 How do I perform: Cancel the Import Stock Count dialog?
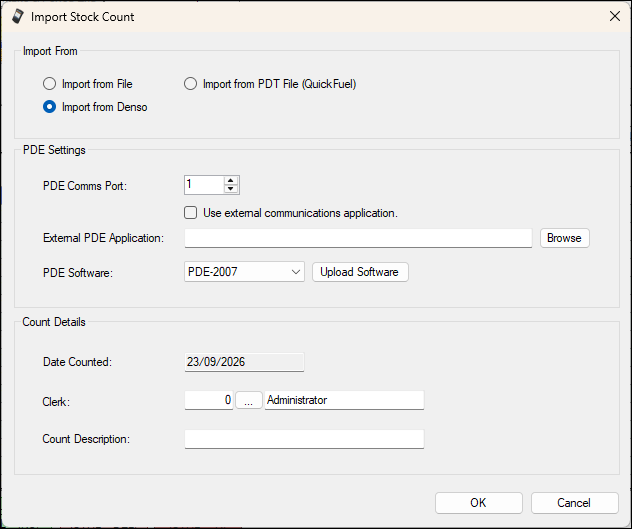click(574, 503)
